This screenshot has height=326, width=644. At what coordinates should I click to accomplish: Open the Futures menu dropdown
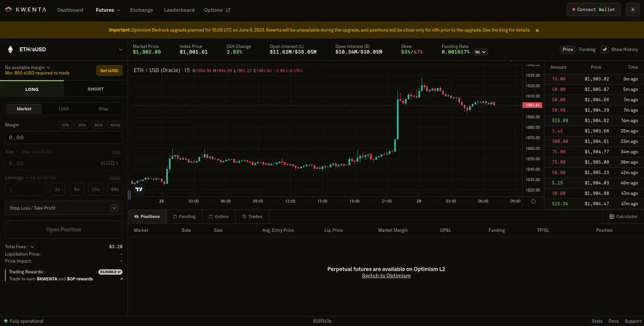coord(108,10)
